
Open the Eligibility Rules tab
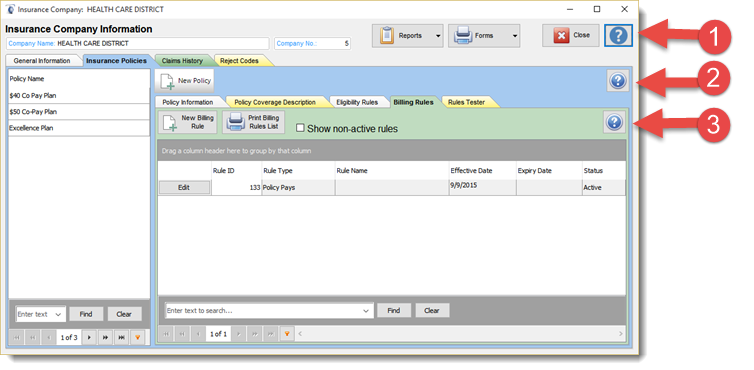pos(357,102)
